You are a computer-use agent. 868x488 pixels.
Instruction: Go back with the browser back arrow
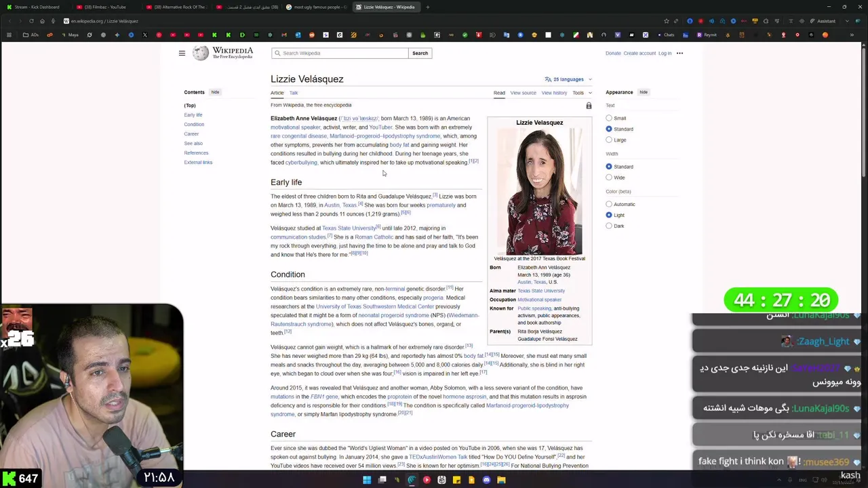[9, 21]
